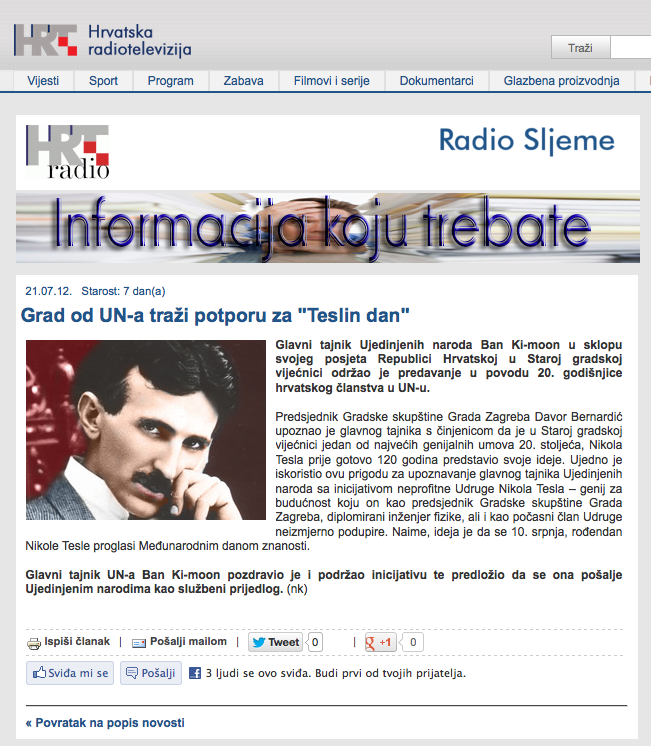Screen dimensions: 651x746
Task: Open the Dokumentarci section
Action: tap(436, 81)
